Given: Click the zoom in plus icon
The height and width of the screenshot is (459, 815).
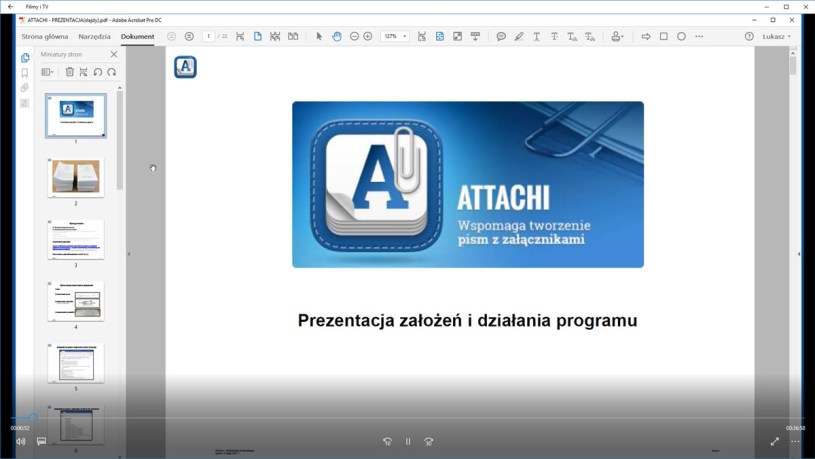Looking at the screenshot, I should point(368,36).
